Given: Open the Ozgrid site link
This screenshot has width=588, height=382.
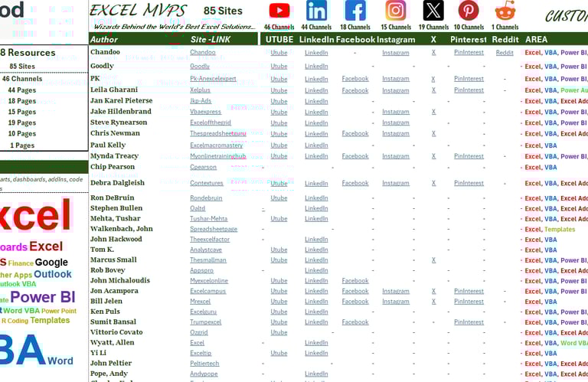Looking at the screenshot, I should click(x=199, y=332).
